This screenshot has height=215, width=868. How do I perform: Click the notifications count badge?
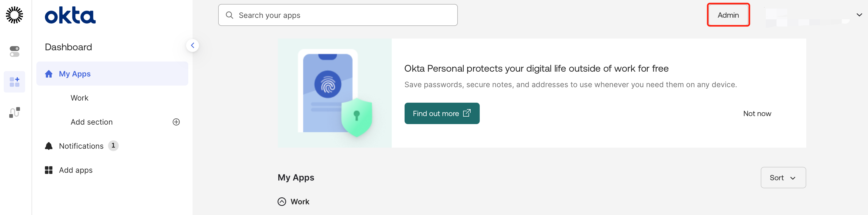pyautogui.click(x=113, y=145)
